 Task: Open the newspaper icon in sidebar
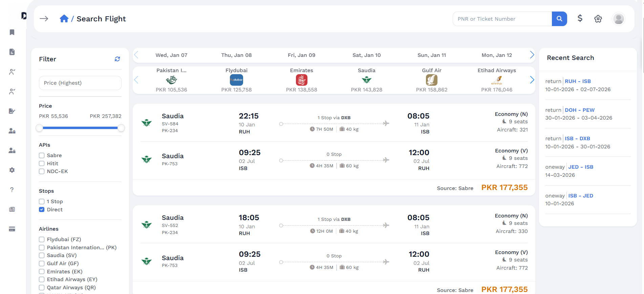12,209
